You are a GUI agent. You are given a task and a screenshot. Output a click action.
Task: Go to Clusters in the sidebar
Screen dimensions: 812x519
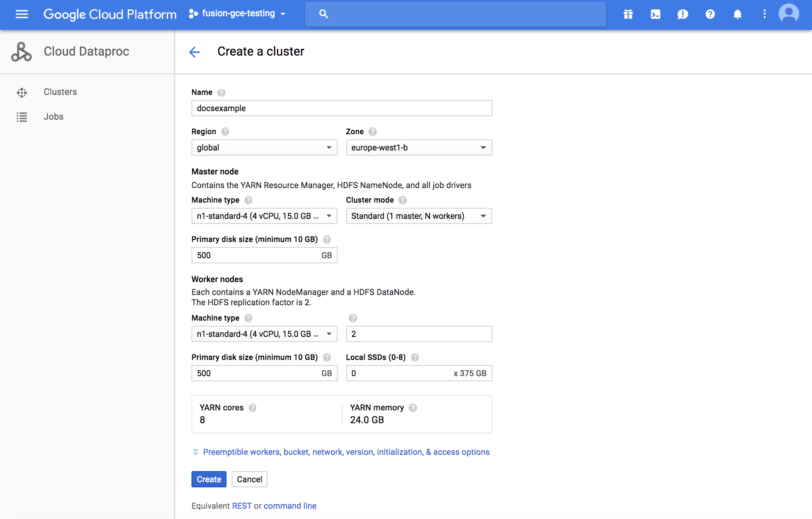tap(60, 92)
